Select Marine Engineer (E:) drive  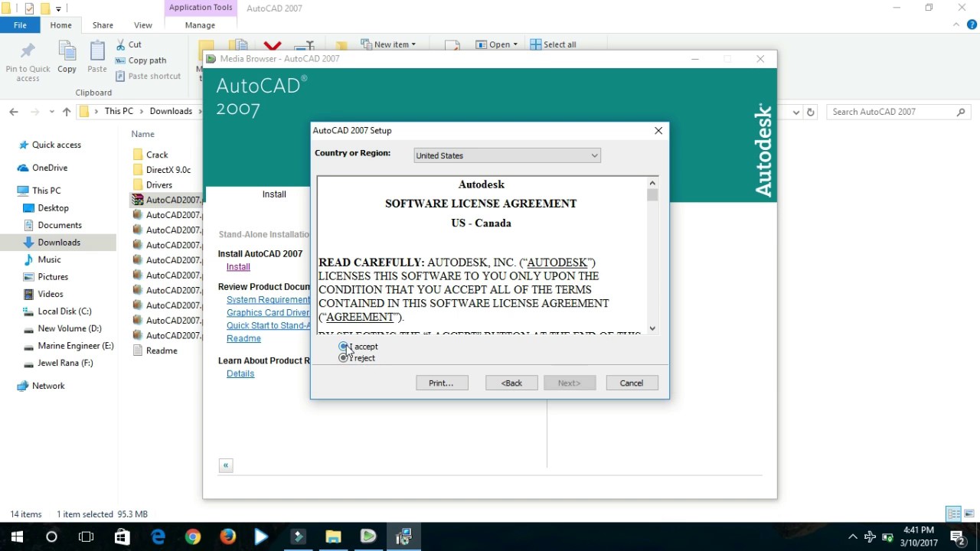coord(76,346)
